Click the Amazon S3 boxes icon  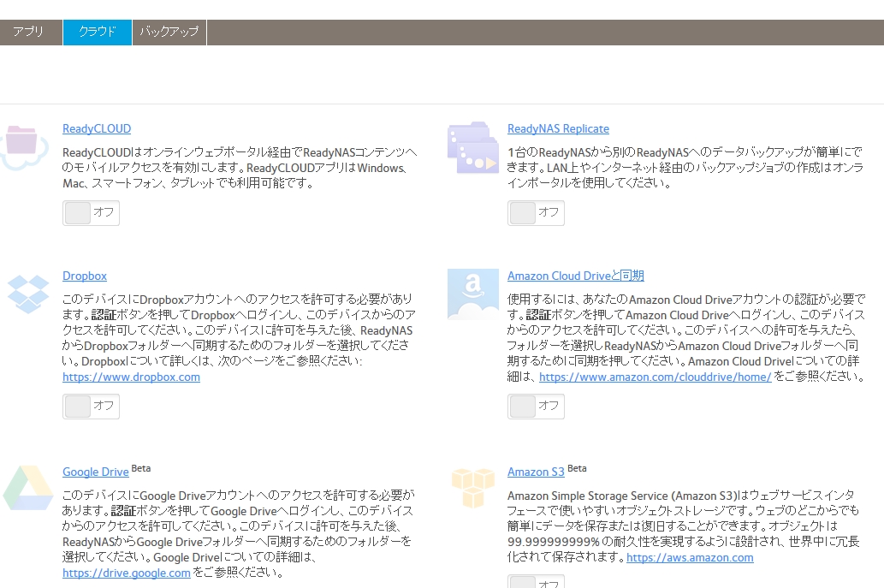click(473, 487)
